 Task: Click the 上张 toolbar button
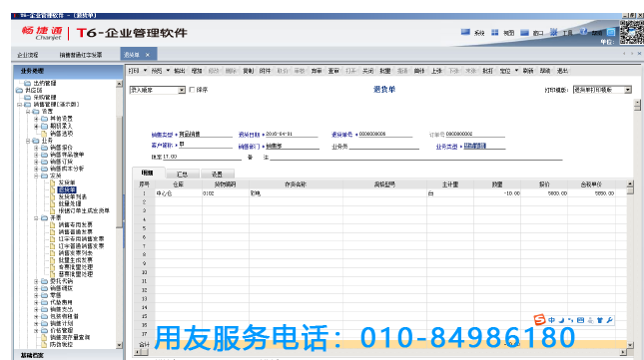click(436, 71)
